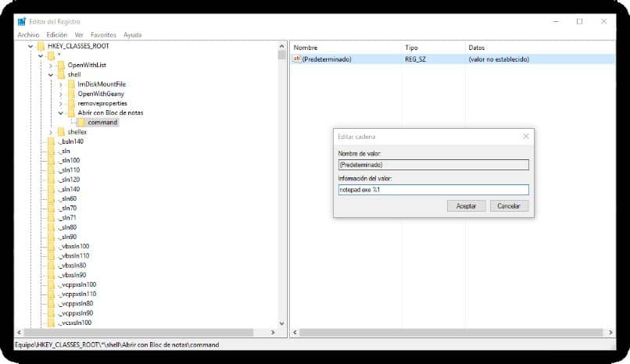
Task: Select the _sln110 key
Action: 69,170
